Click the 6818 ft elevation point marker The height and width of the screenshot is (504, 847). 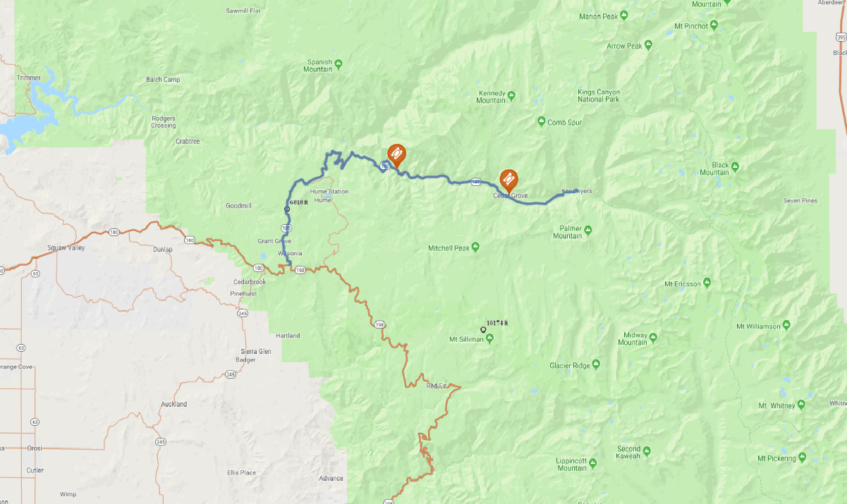[287, 209]
